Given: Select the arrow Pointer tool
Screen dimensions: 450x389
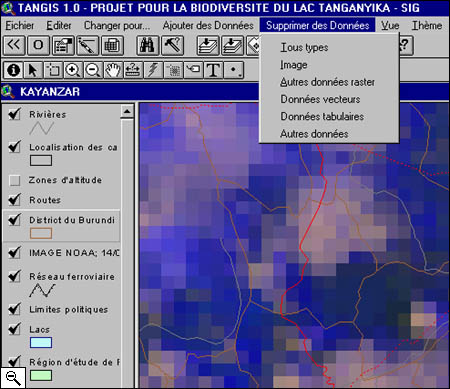Looking at the screenshot, I should click(x=33, y=70).
